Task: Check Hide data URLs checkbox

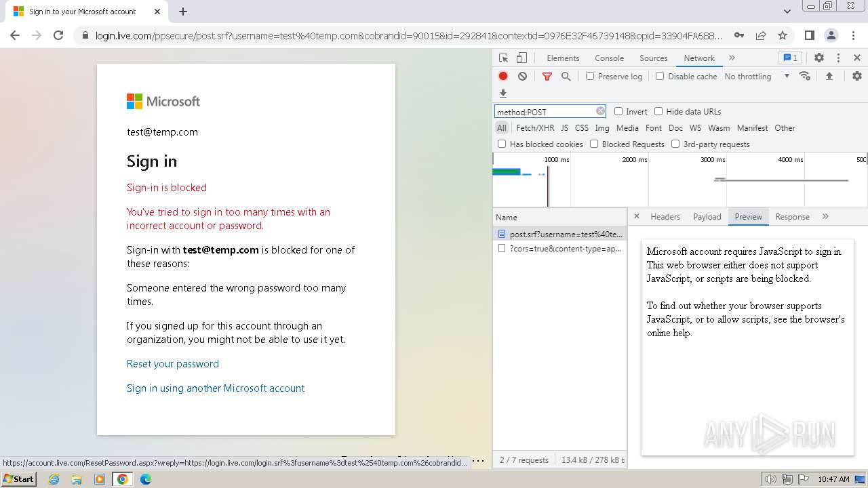Action: 658,111
